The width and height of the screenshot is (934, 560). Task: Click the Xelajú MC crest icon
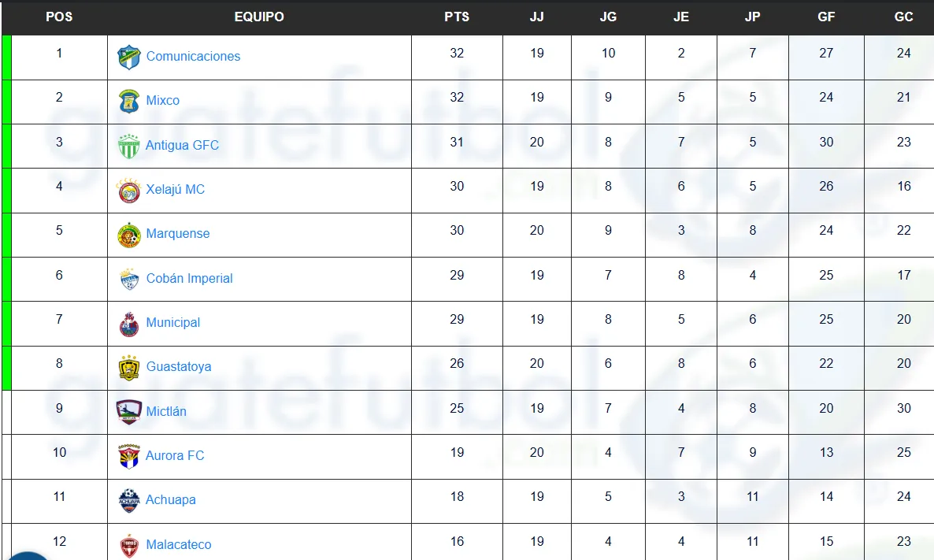(x=128, y=190)
